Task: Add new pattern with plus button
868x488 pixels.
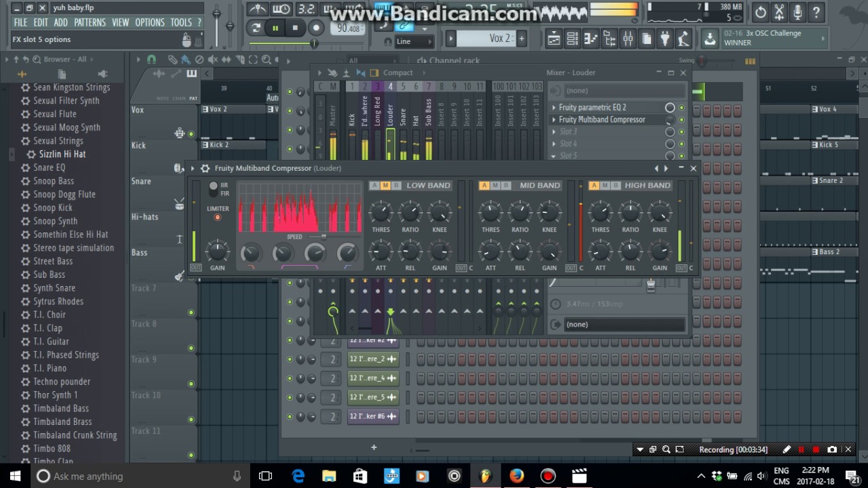Action: point(521,39)
